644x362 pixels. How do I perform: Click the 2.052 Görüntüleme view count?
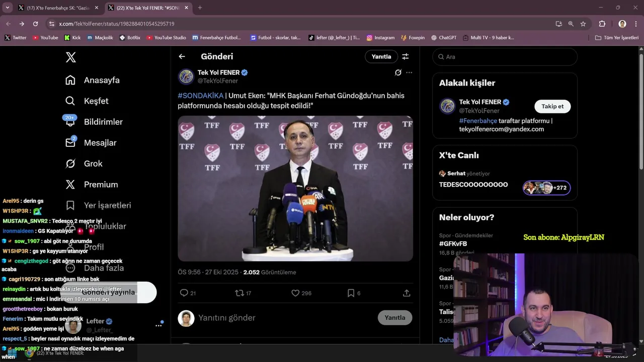(x=270, y=272)
